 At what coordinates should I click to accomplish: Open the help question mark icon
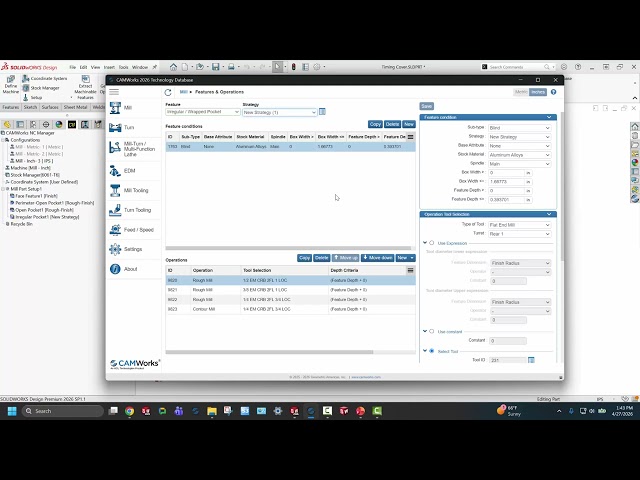click(553, 92)
